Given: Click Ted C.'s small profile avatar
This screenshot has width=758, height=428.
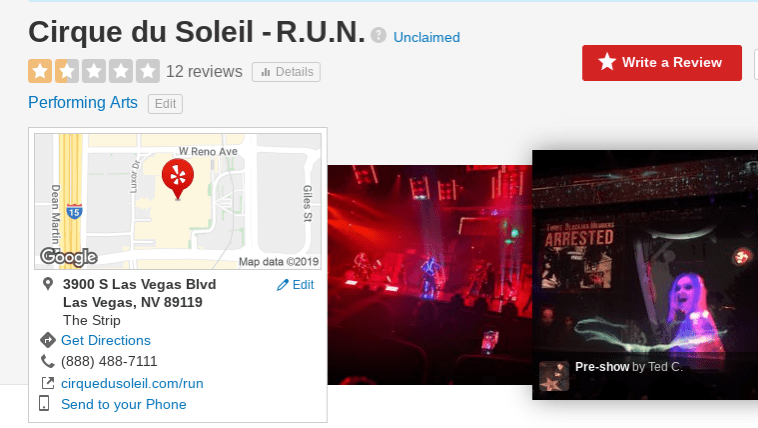Looking at the screenshot, I should pos(554,376).
